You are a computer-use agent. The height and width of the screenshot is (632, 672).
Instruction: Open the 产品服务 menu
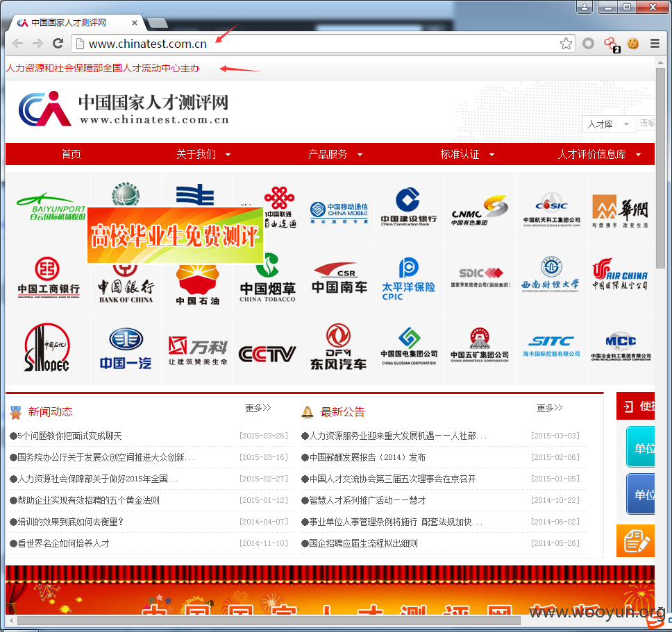tap(328, 154)
